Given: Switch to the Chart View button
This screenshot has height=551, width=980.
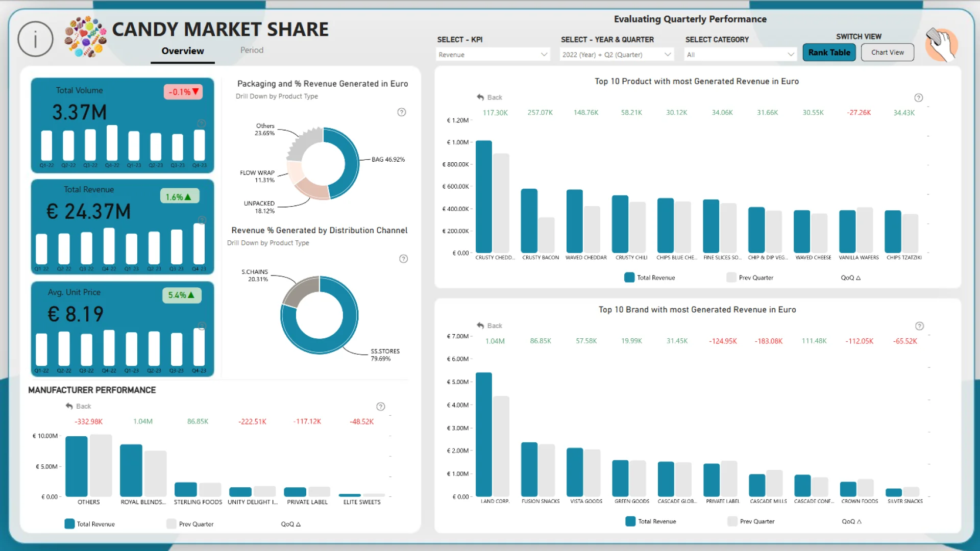Looking at the screenshot, I should click(887, 52).
